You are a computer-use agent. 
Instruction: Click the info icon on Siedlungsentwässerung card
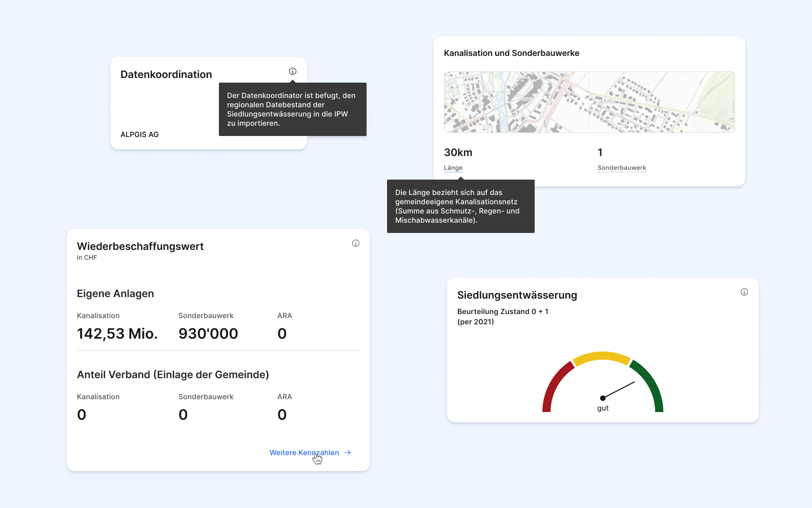[744, 292]
